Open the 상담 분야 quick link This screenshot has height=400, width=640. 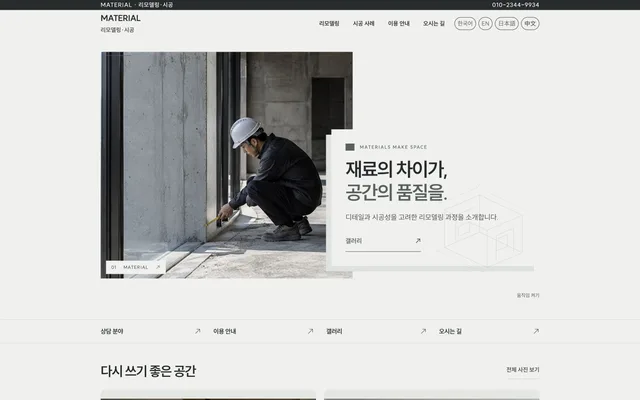(x=151, y=331)
